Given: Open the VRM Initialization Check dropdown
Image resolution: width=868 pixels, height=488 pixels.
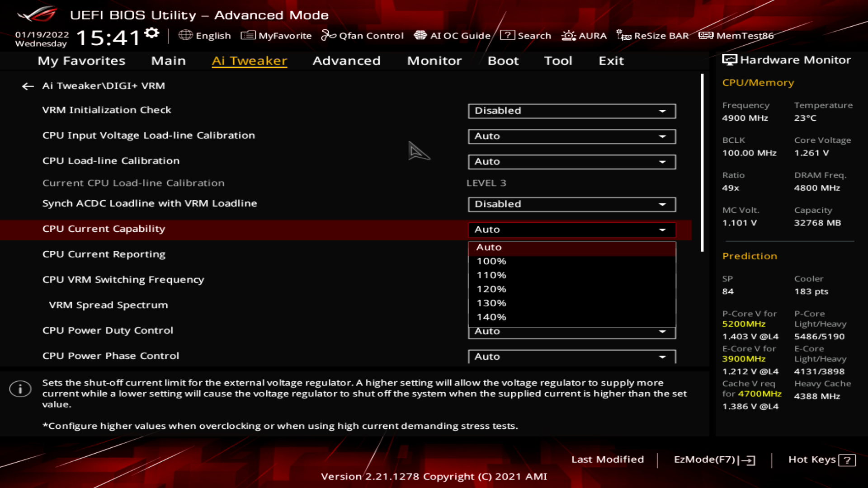Looking at the screenshot, I should (x=571, y=111).
